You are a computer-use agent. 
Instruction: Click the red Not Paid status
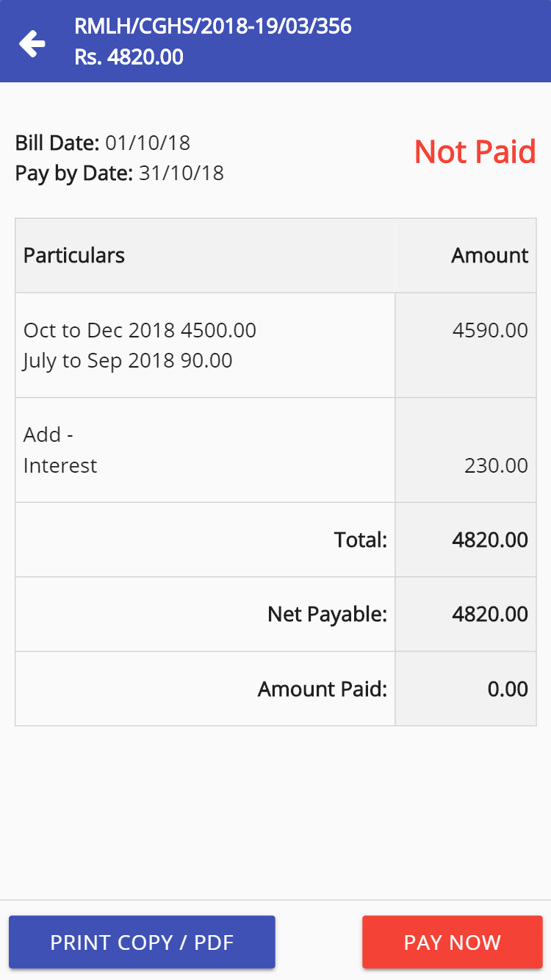[x=475, y=151]
